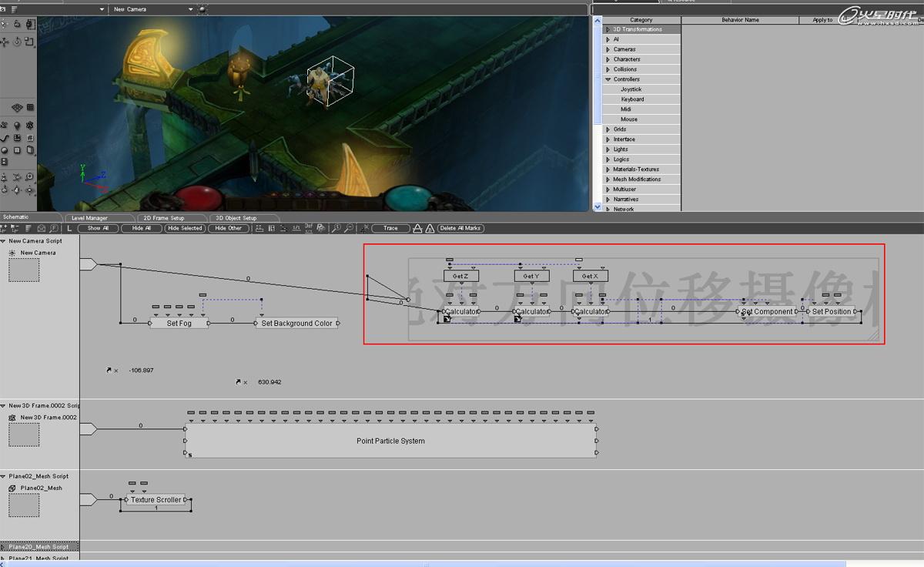Switch to the Level Manager tab

(x=90, y=218)
